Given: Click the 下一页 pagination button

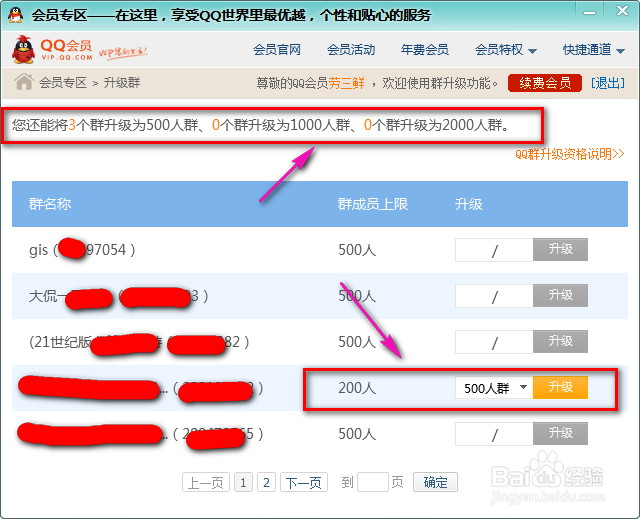Looking at the screenshot, I should [304, 483].
